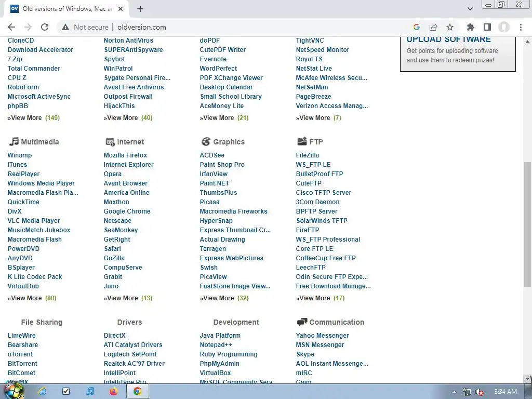Click the 3:34 AM clock

click(506, 392)
